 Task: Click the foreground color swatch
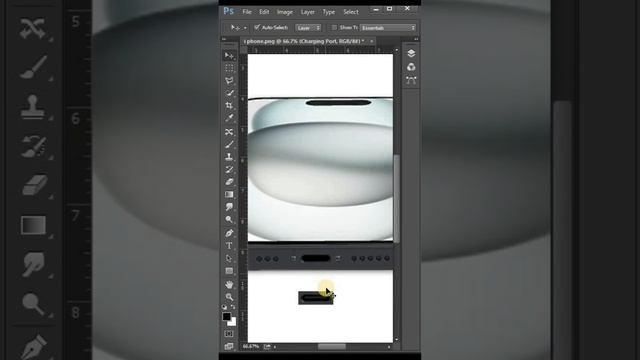pos(227,316)
